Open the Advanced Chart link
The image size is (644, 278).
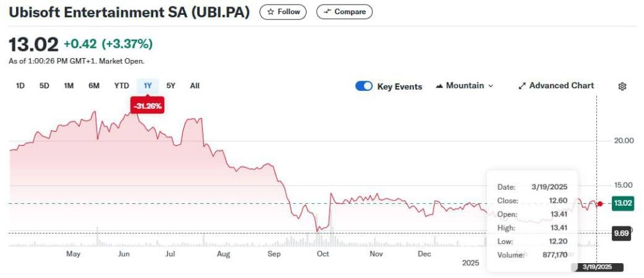point(556,86)
